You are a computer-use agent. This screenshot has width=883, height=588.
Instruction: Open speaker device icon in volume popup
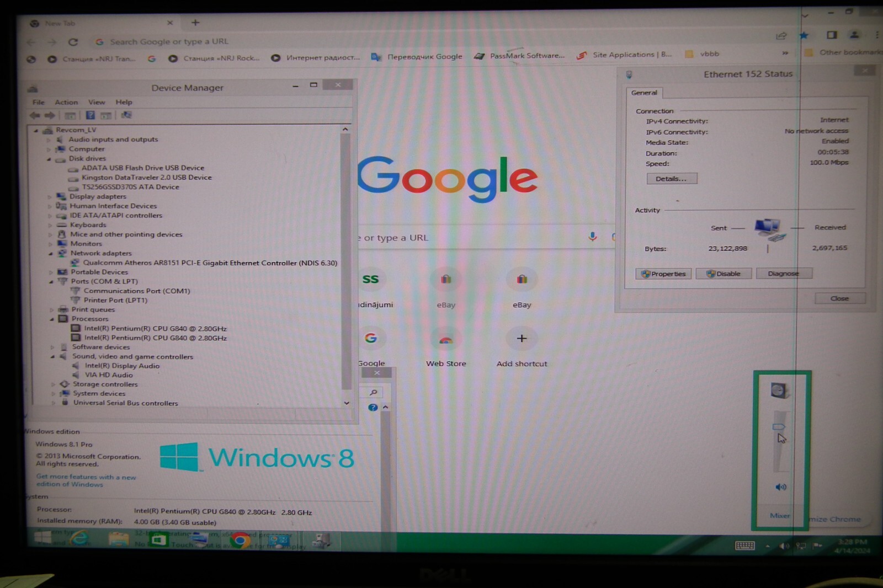tap(779, 391)
